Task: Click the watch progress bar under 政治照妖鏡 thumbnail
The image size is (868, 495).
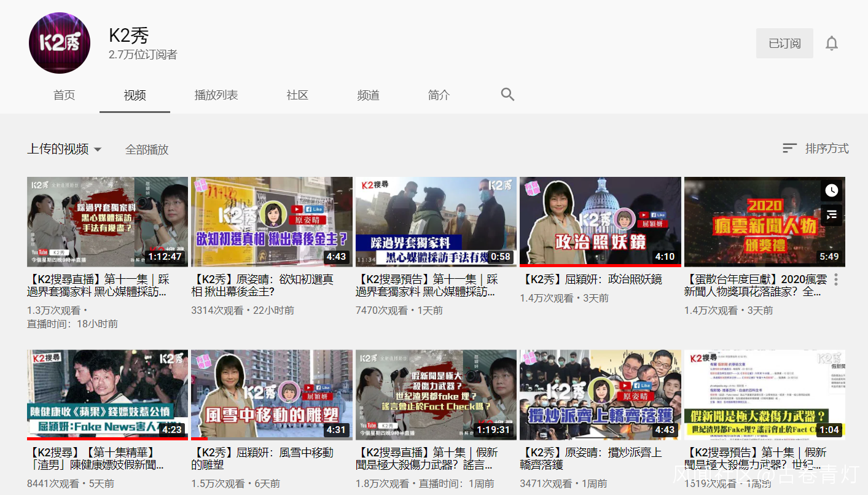Action: (600, 266)
